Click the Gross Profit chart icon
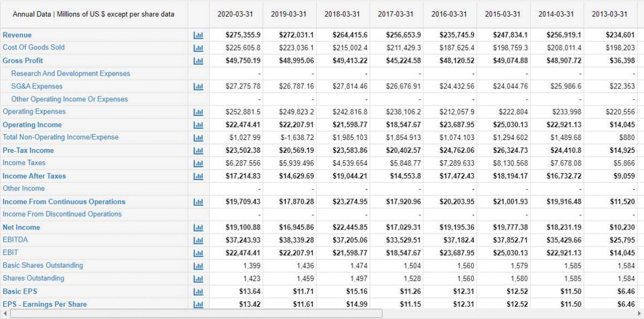 [x=199, y=61]
